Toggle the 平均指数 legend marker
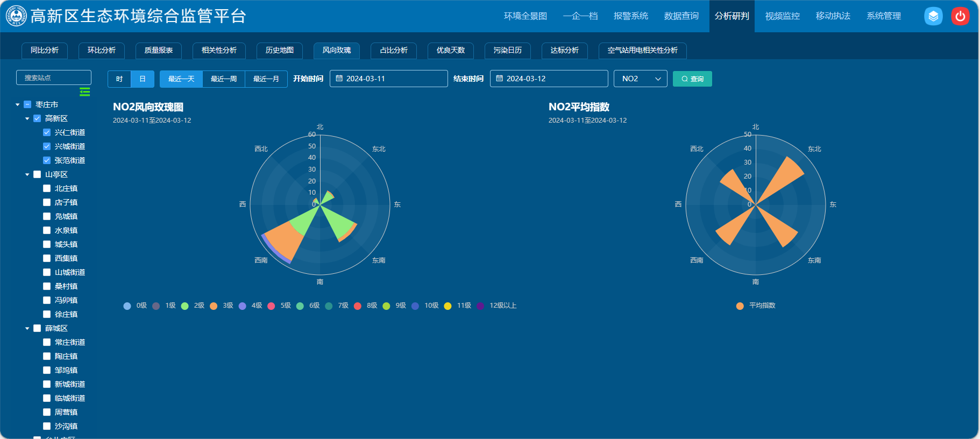 pyautogui.click(x=740, y=306)
